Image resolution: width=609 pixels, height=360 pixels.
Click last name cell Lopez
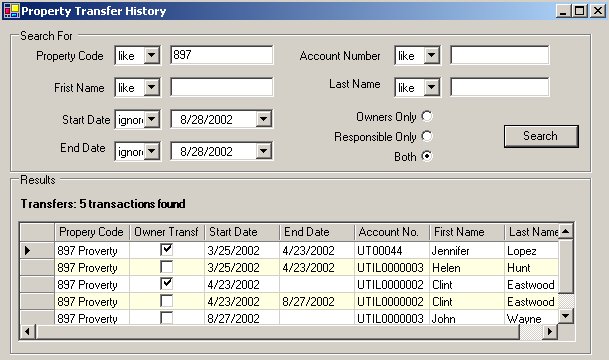coord(532,250)
